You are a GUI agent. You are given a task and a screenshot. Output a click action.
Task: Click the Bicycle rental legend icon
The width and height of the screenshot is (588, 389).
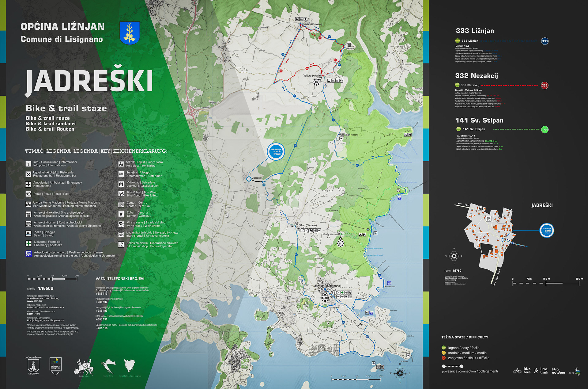coord(121,234)
